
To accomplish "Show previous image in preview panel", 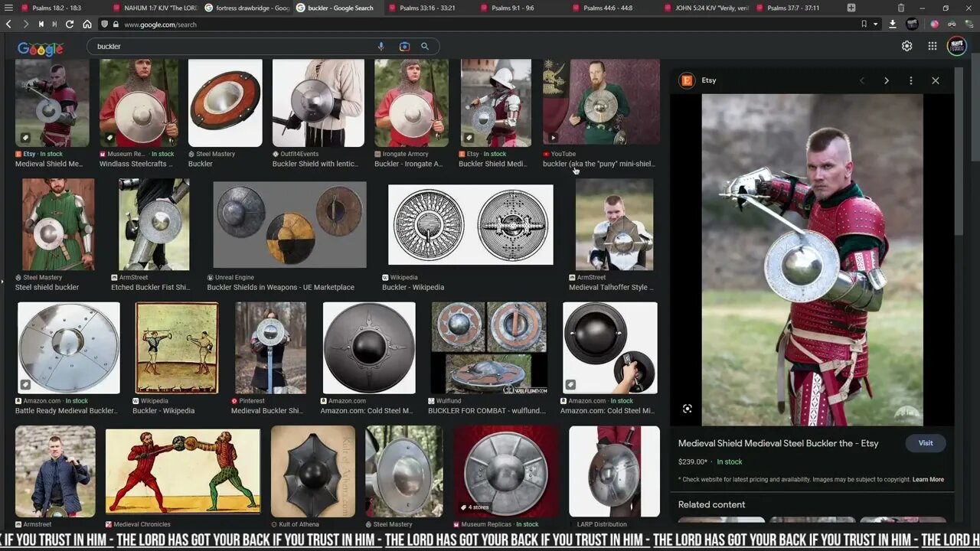I will pyautogui.click(x=862, y=80).
